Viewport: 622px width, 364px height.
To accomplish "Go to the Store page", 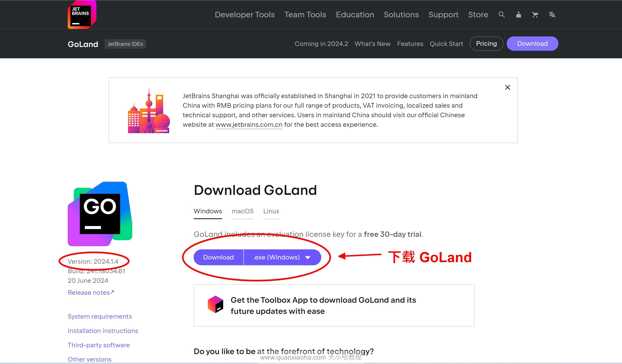I will [478, 15].
